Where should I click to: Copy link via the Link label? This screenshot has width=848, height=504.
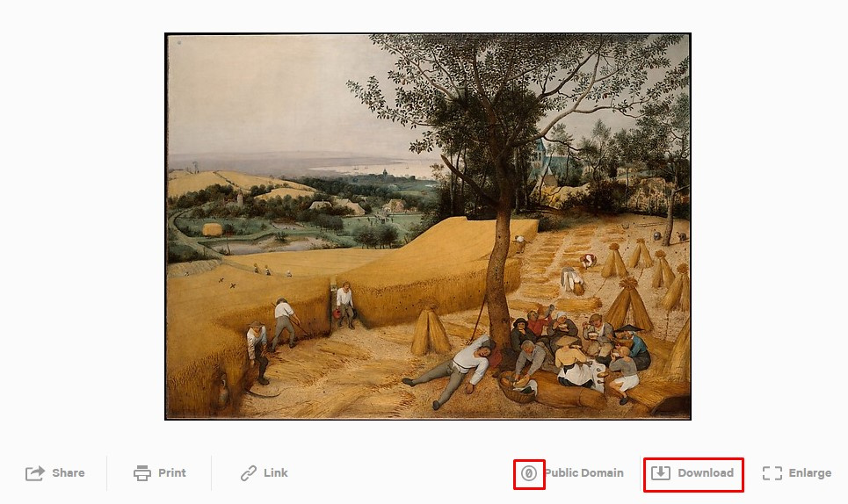pyautogui.click(x=276, y=473)
